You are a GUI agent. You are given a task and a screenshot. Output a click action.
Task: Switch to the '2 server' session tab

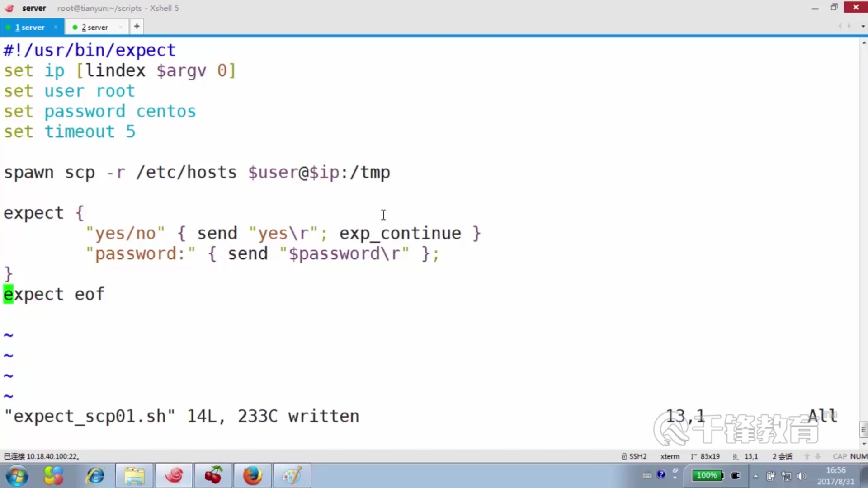(x=94, y=27)
